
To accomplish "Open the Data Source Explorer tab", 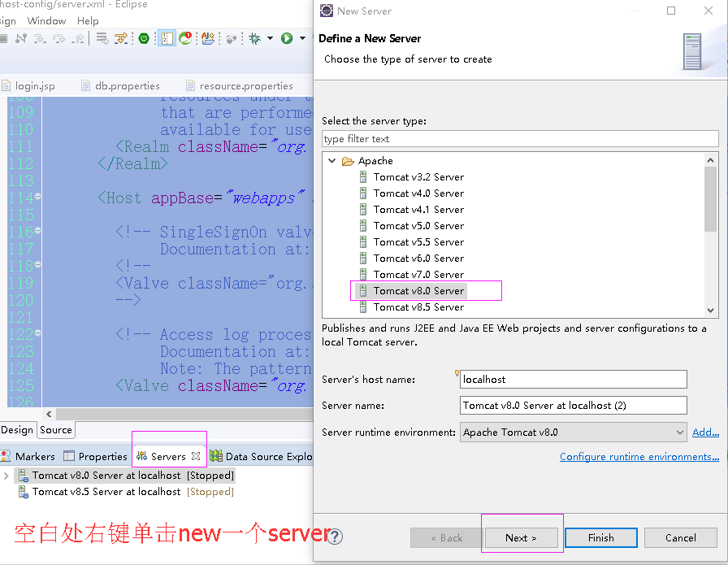I will click(262, 456).
